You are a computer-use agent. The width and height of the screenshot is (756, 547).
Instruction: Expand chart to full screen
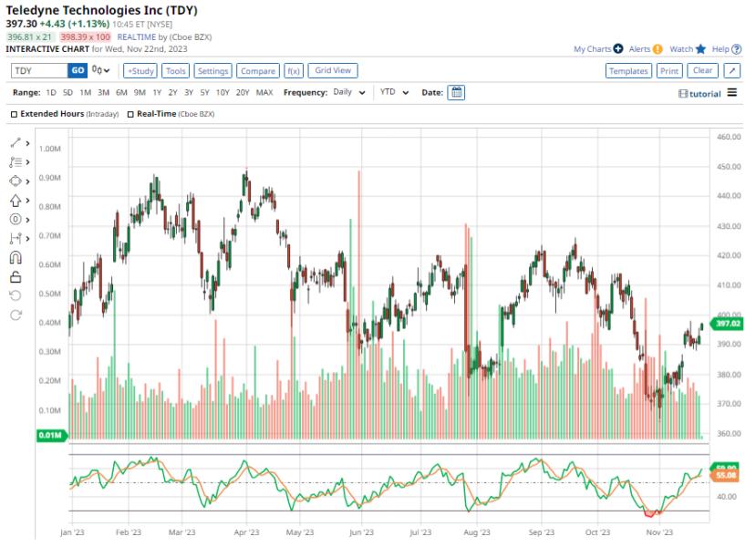coord(732,71)
